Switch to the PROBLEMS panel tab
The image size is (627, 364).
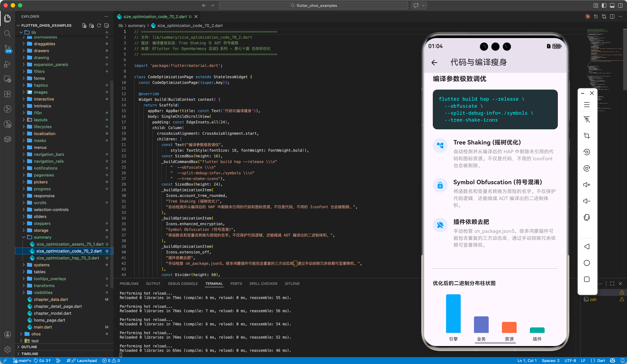tap(129, 283)
